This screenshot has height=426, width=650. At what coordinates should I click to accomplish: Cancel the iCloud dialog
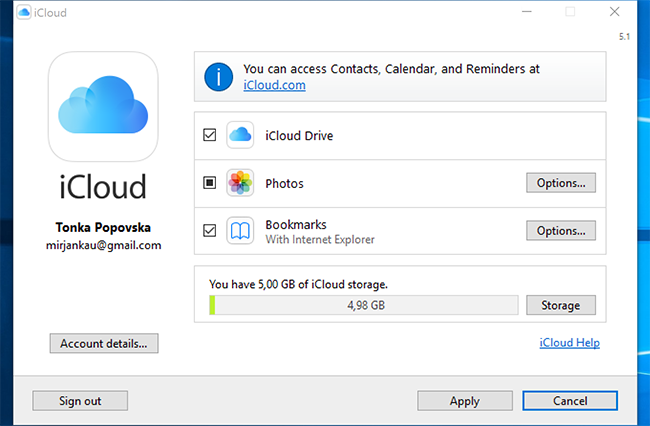coord(570,401)
